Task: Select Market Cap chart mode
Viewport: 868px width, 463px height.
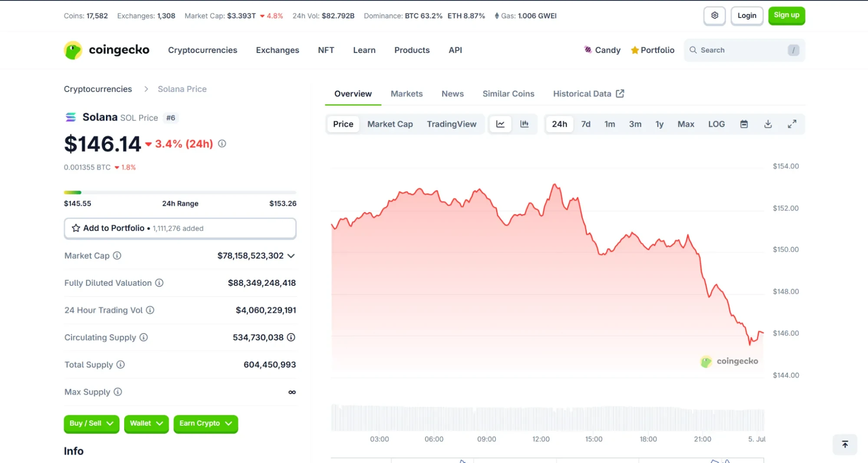Action: [x=390, y=124]
